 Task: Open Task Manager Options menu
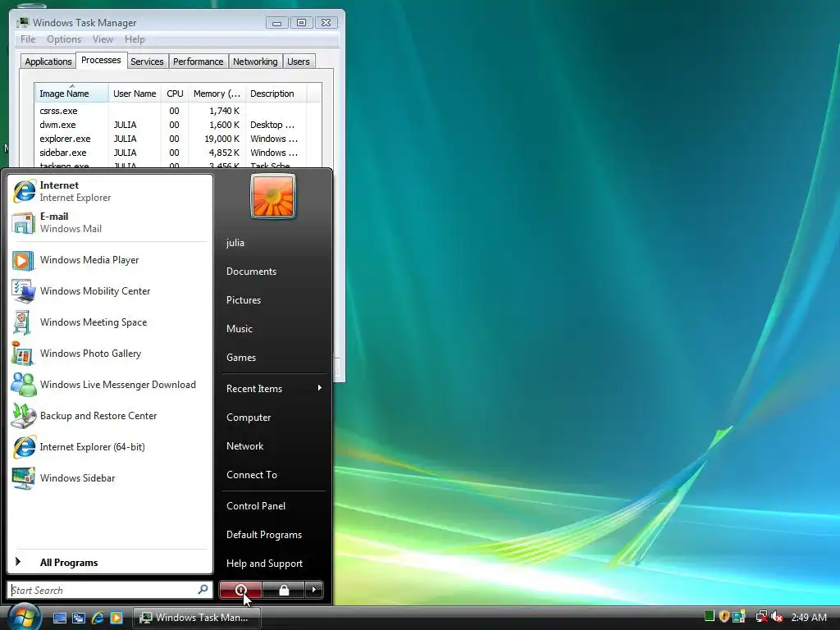click(64, 39)
